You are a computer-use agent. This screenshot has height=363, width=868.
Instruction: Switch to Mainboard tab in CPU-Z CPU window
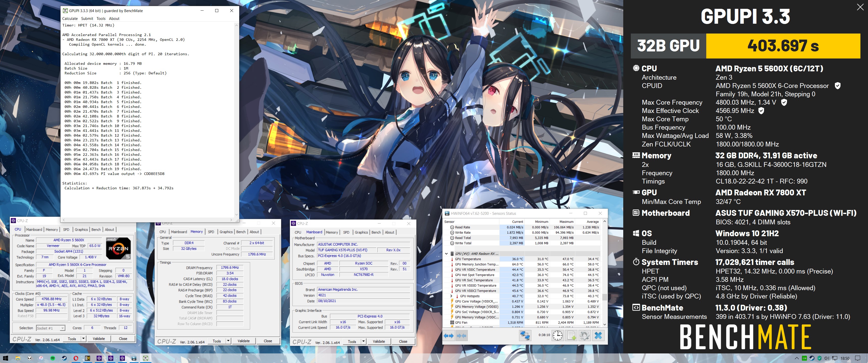pos(34,230)
